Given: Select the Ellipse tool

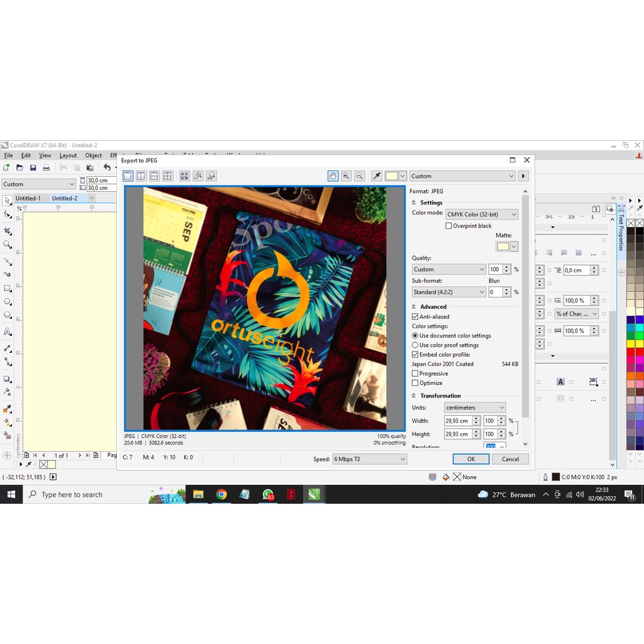Looking at the screenshot, I should point(7,302).
